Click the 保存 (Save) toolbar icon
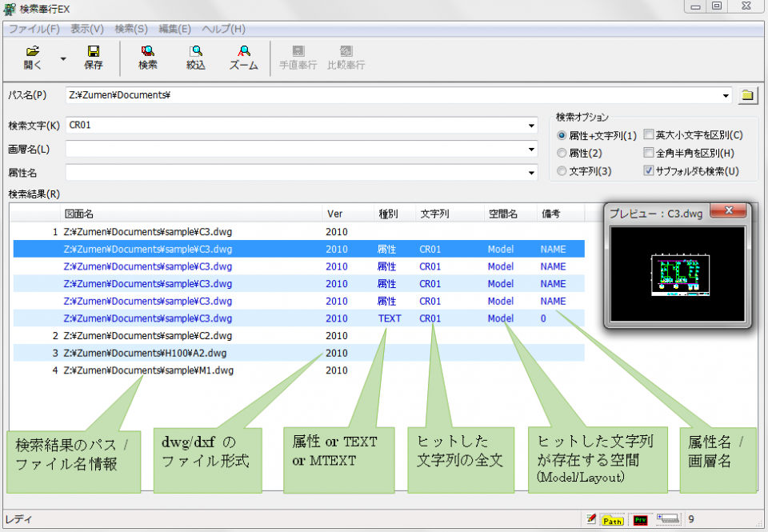Image resolution: width=768 pixels, height=532 pixels. coord(94,58)
